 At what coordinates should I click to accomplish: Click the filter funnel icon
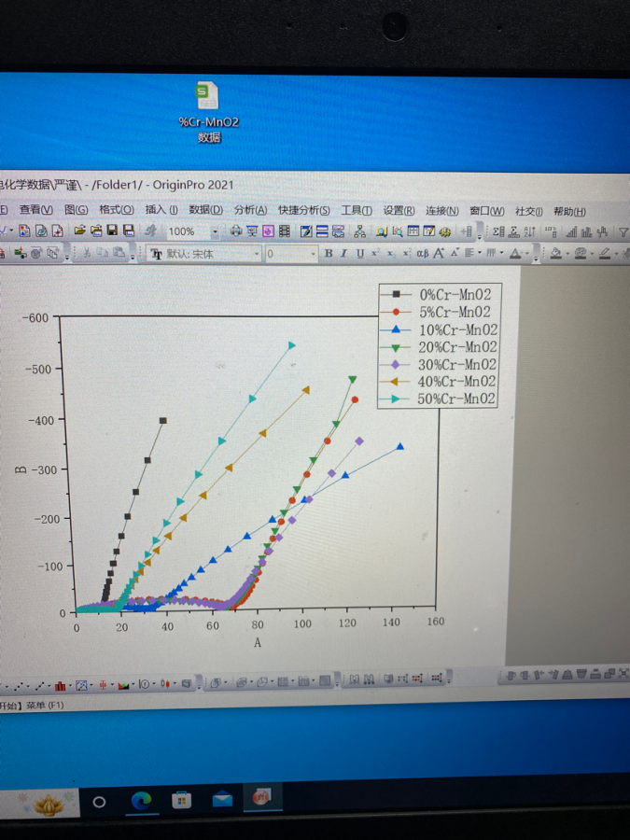coord(624,231)
